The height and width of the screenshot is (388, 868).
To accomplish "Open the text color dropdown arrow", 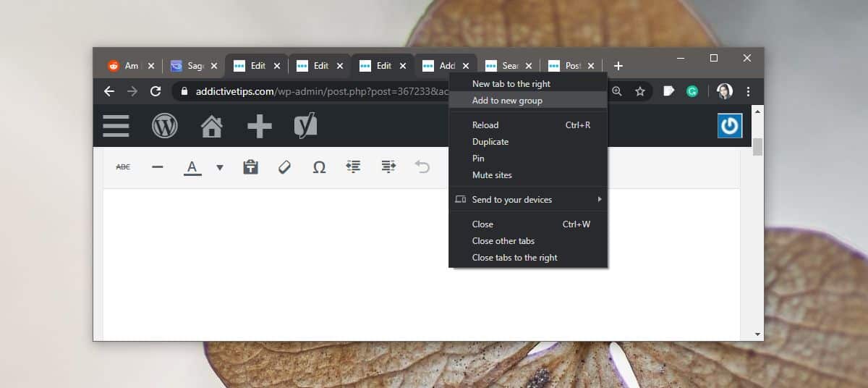I will [x=220, y=167].
